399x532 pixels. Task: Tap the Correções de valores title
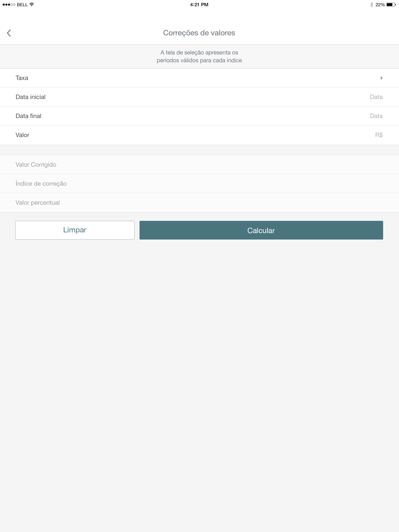[199, 33]
